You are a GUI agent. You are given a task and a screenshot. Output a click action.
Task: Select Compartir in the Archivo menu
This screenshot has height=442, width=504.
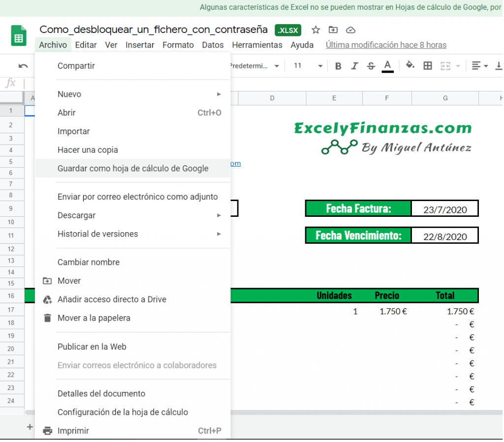(133, 66)
